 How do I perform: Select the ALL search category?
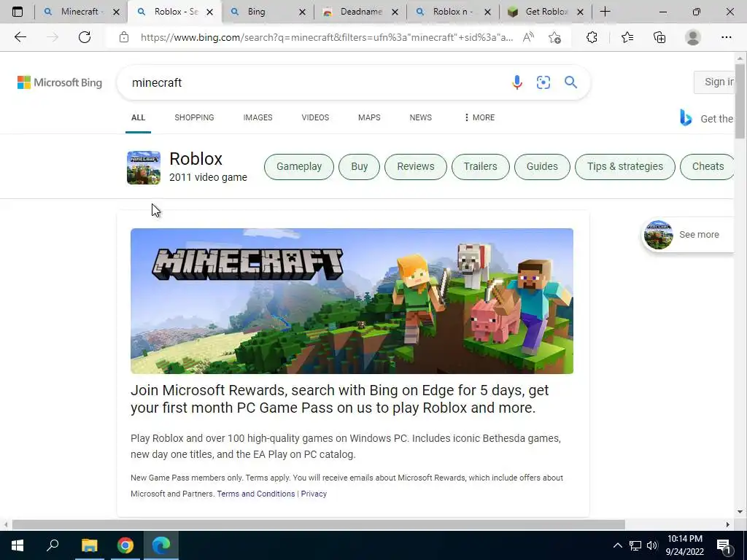pyautogui.click(x=138, y=117)
